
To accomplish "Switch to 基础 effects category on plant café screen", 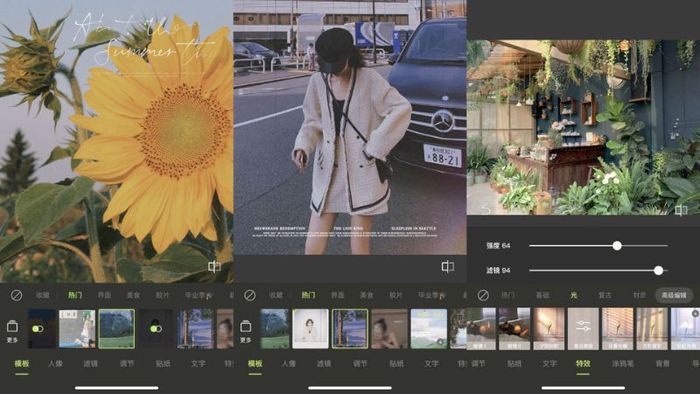I will 542,295.
